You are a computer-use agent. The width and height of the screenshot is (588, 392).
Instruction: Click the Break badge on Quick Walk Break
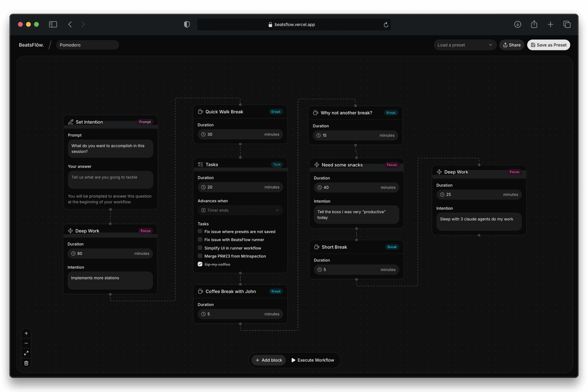point(276,112)
